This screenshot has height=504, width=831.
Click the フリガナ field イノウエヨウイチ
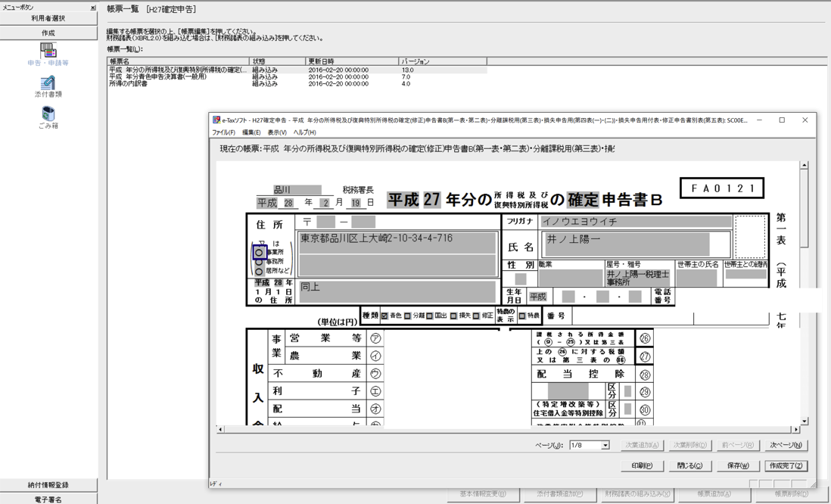[636, 222]
